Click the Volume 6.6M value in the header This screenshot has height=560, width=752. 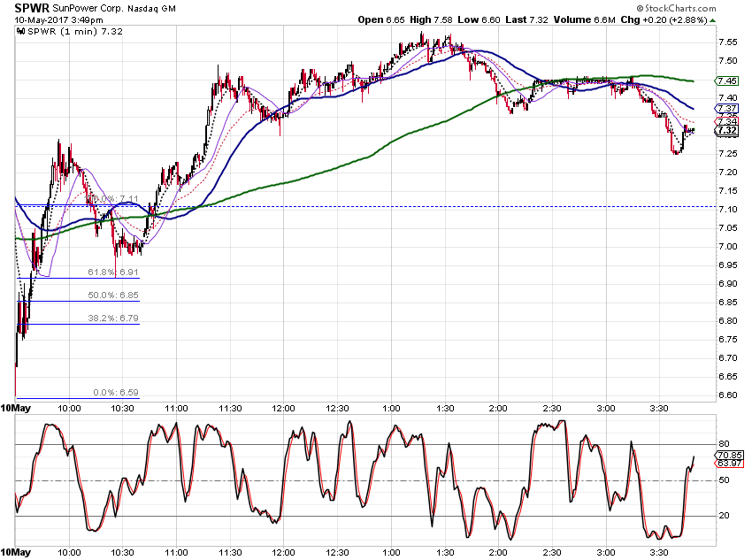(584, 19)
